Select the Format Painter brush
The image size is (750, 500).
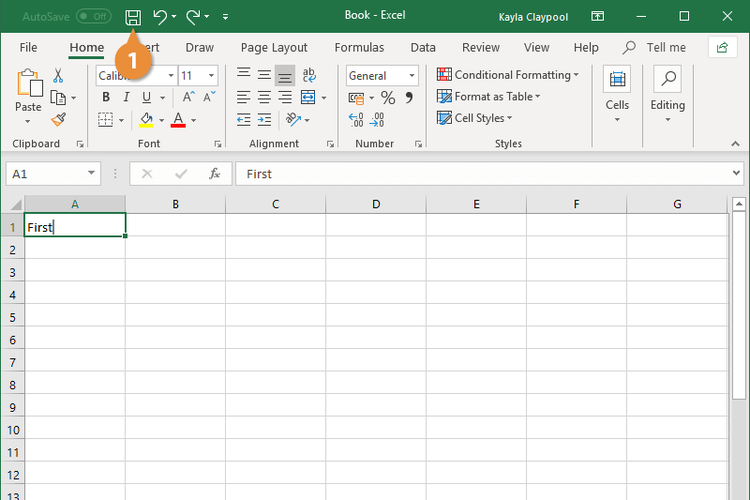point(58,119)
